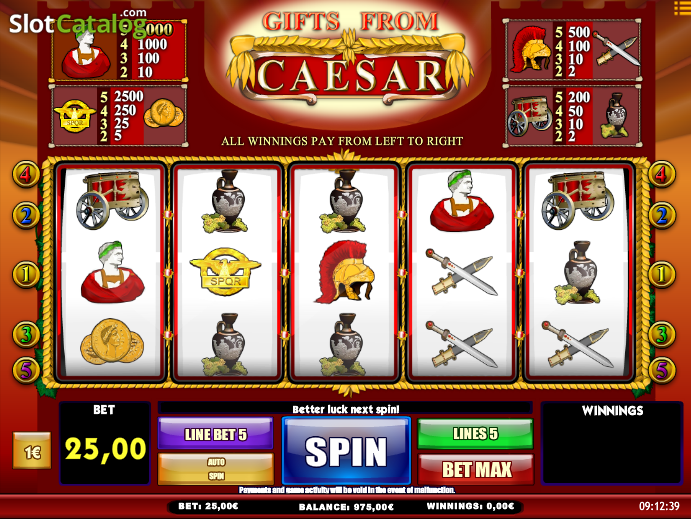This screenshot has width=691, height=519.
Task: Click payline 4 coin on right side
Action: pyautogui.click(x=661, y=174)
